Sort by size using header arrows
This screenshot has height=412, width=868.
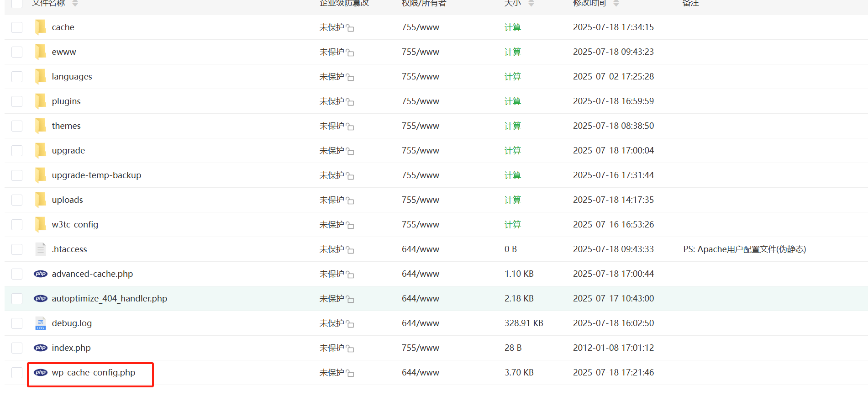[x=531, y=3]
